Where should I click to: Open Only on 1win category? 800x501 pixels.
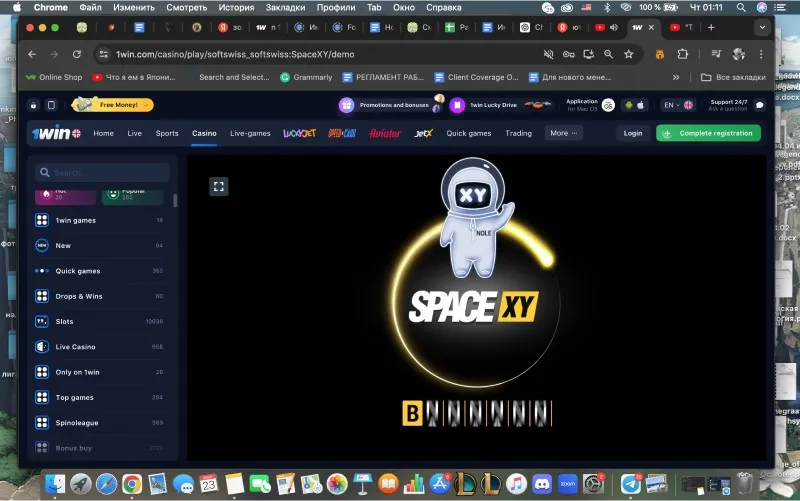coord(99,372)
